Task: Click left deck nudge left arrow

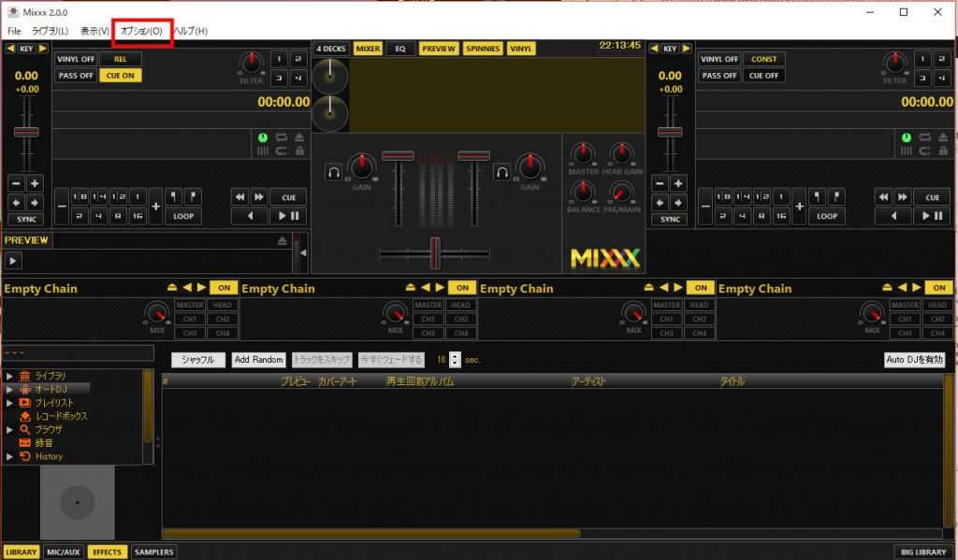Action: tap(17, 202)
